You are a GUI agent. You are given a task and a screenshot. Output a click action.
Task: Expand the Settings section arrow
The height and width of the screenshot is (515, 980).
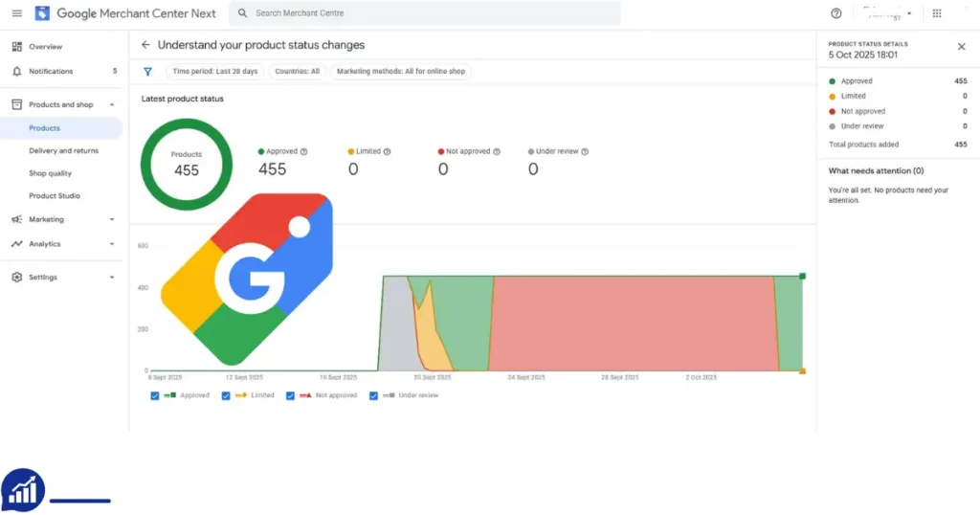pos(112,277)
